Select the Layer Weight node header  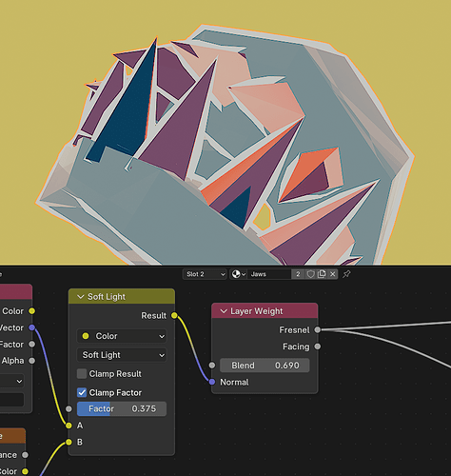265,311
